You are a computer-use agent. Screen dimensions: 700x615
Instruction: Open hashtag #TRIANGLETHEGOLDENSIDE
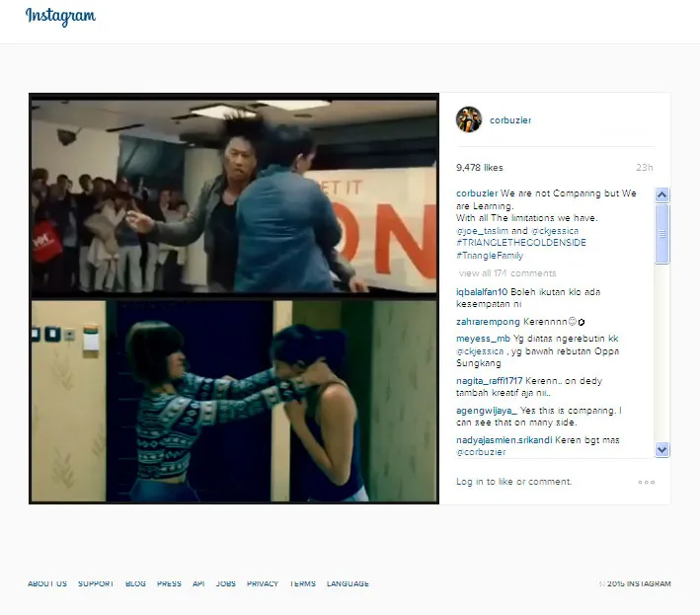[521, 243]
